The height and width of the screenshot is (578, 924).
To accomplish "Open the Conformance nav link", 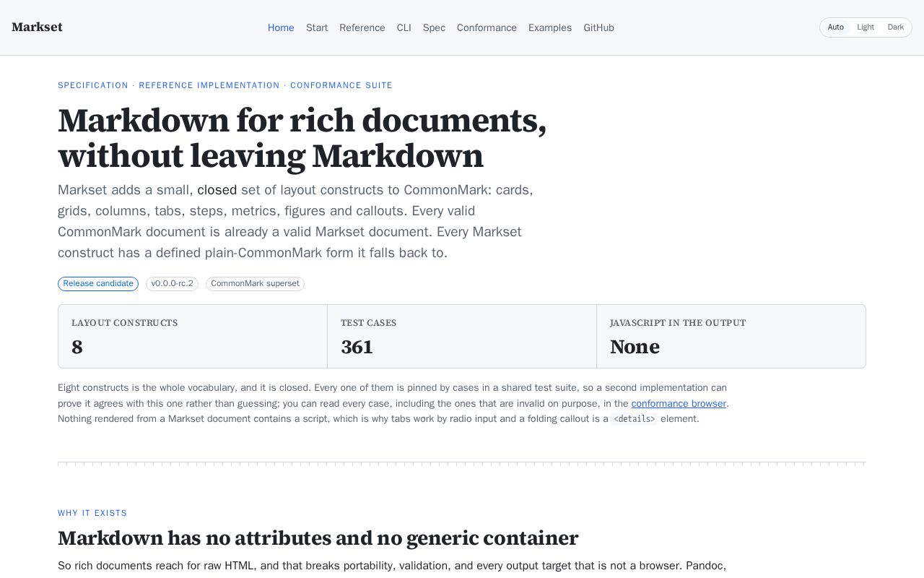I will [487, 27].
